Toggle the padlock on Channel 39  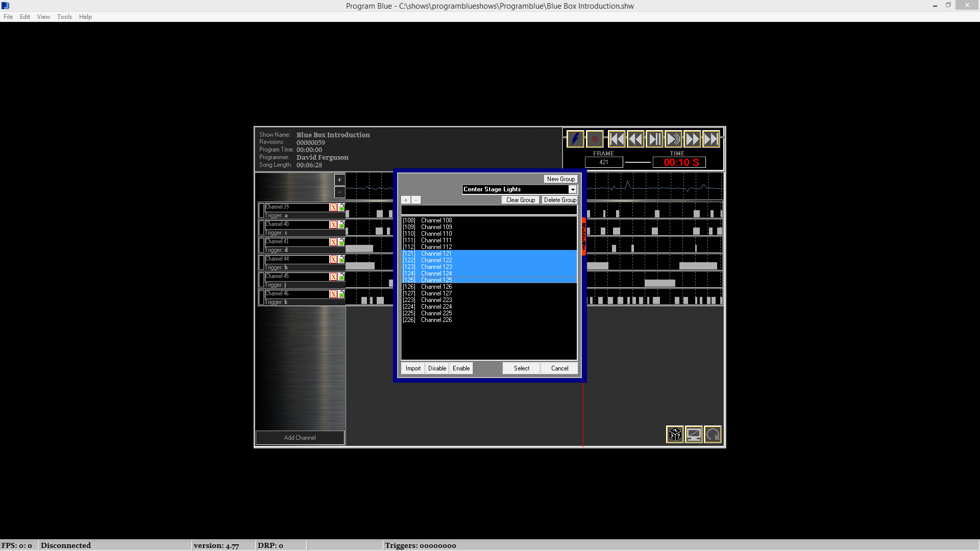coord(341,207)
